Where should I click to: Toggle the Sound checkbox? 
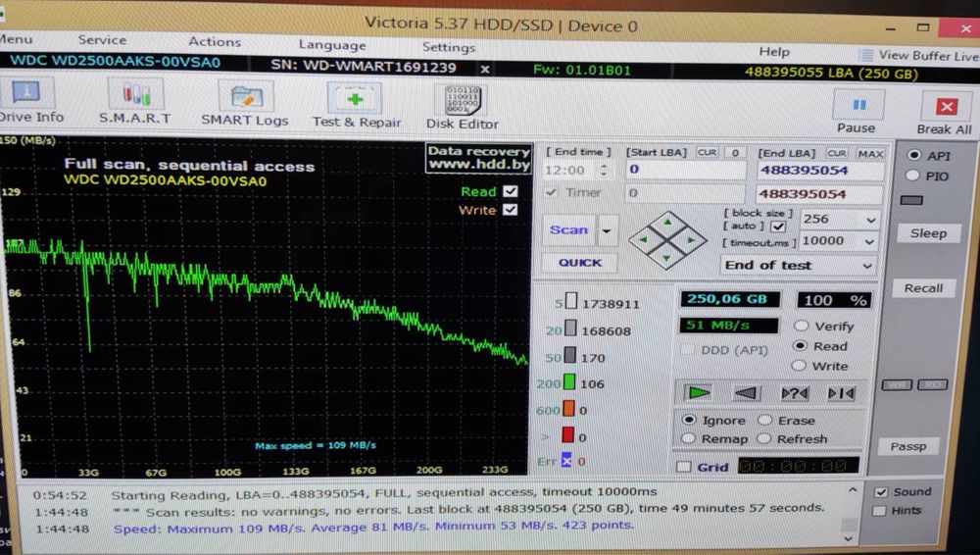click(x=881, y=492)
